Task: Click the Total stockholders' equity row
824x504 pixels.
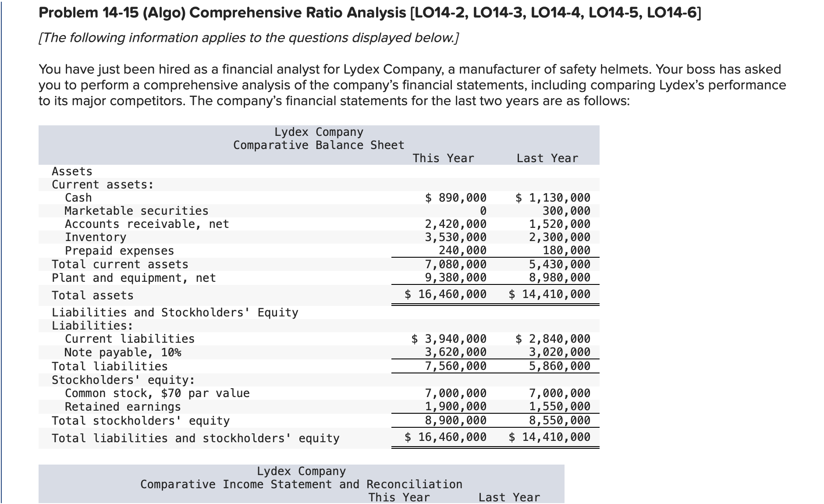Action: (x=140, y=420)
